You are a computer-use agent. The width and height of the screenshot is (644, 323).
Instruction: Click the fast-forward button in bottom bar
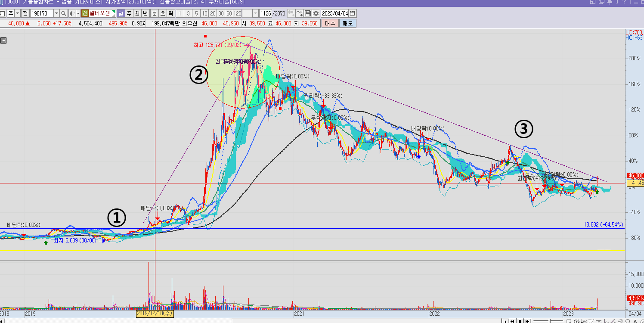coord(527,321)
